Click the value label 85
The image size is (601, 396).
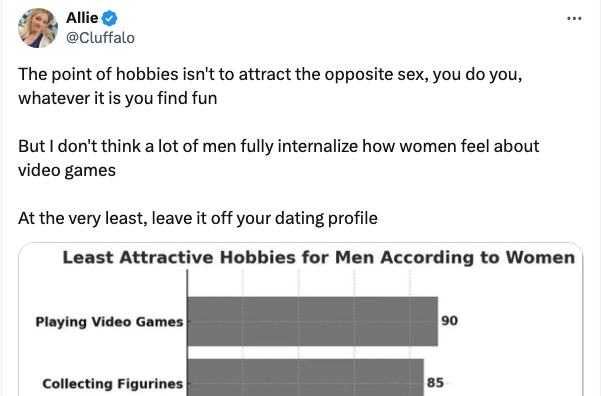click(x=435, y=383)
